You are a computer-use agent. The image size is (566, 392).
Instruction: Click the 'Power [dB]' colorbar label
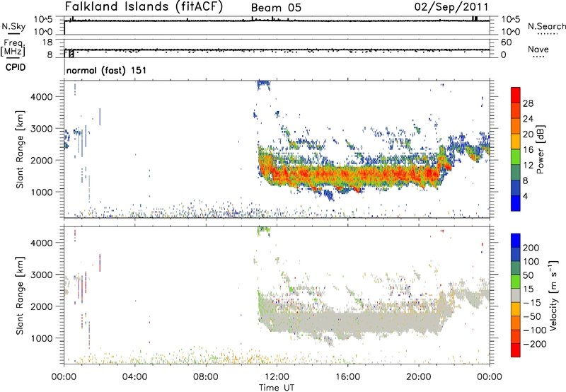(540, 149)
